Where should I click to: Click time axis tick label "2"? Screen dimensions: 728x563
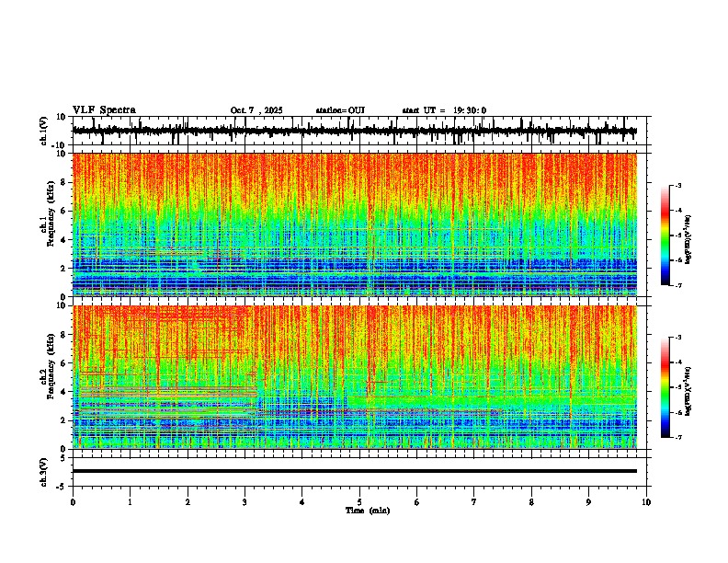click(188, 502)
